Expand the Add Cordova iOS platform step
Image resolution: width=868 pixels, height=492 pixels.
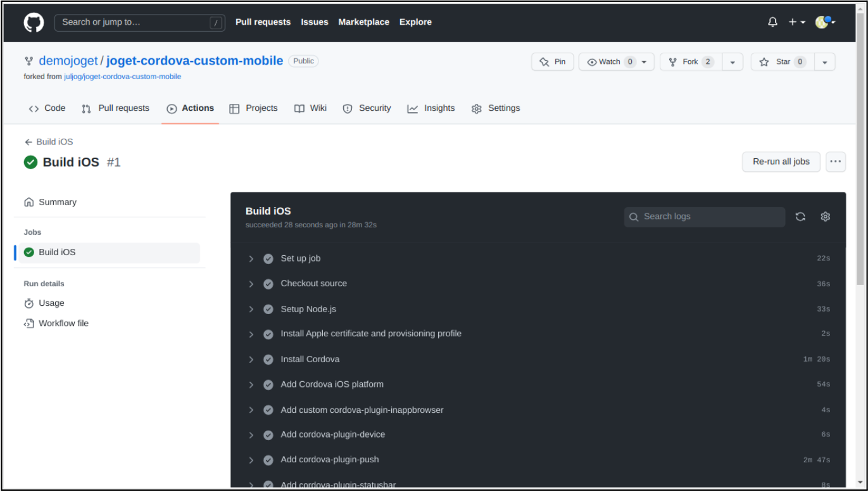[251, 384]
